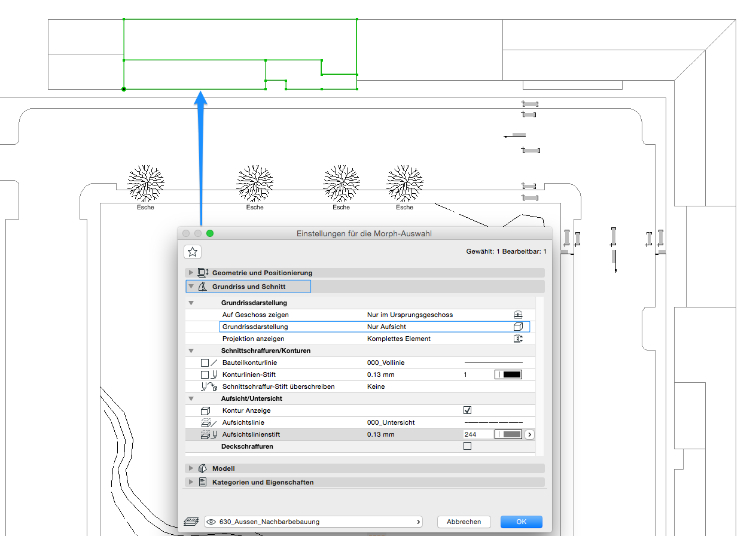The image size is (756, 536).
Task: Click the layer stack icon at dialog bottom
Action: tap(191, 522)
